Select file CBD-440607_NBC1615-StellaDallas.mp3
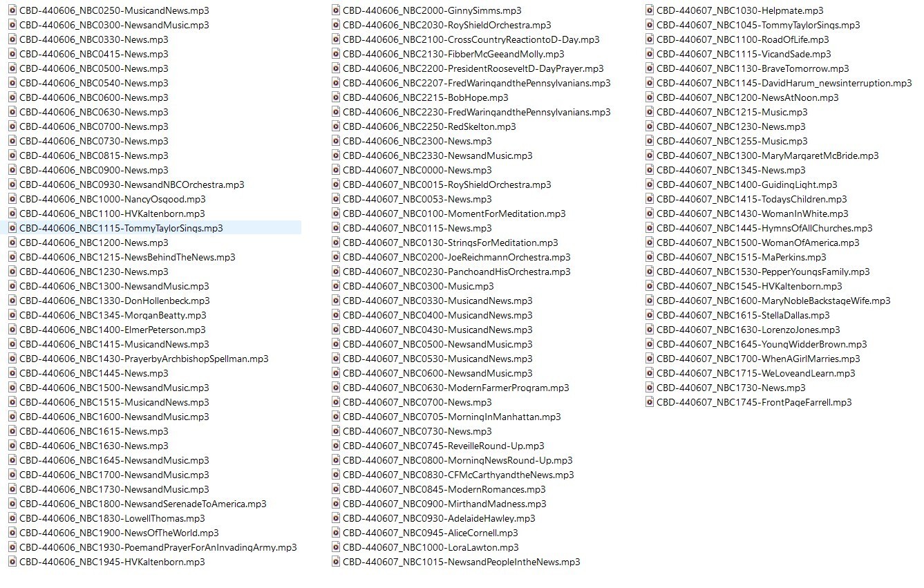The width and height of the screenshot is (924, 588). point(743,315)
